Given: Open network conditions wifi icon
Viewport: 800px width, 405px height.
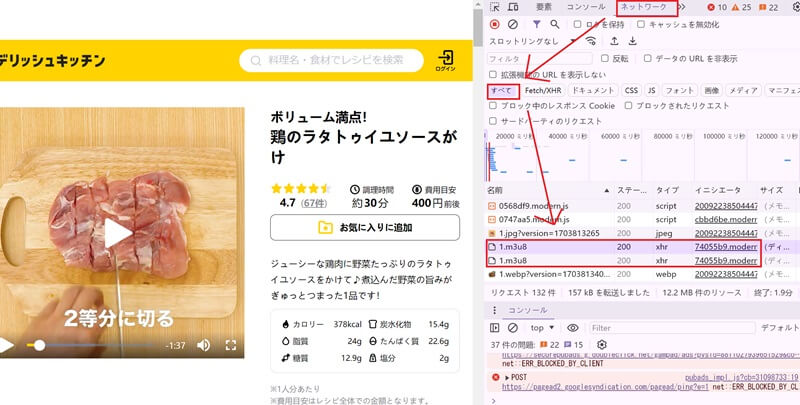Looking at the screenshot, I should pos(591,41).
